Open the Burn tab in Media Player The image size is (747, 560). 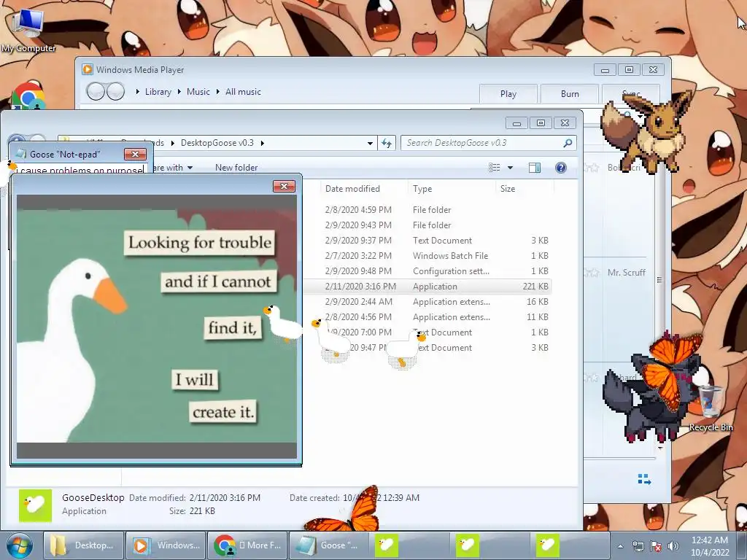pos(570,94)
